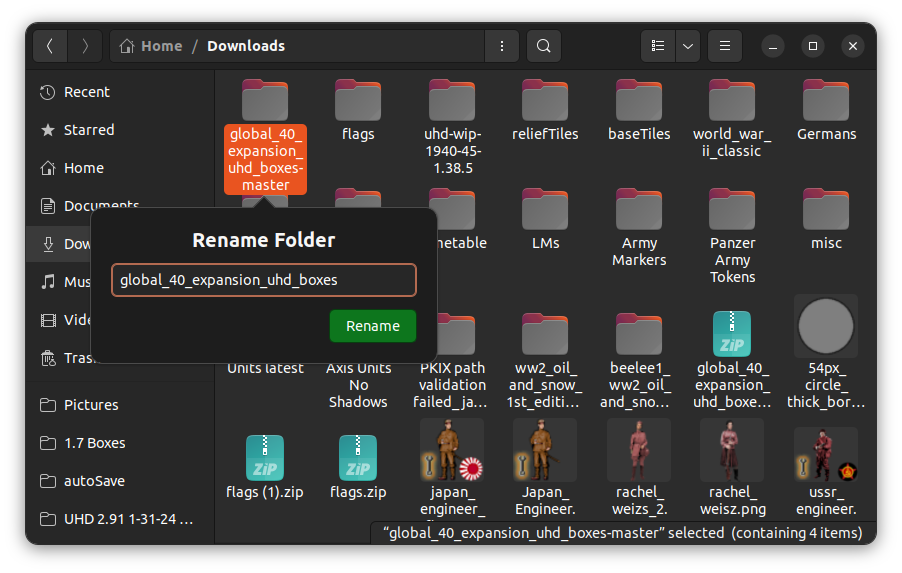The image size is (902, 573).
Task: Click the Recent clock icon in the sidebar
Action: 48,92
